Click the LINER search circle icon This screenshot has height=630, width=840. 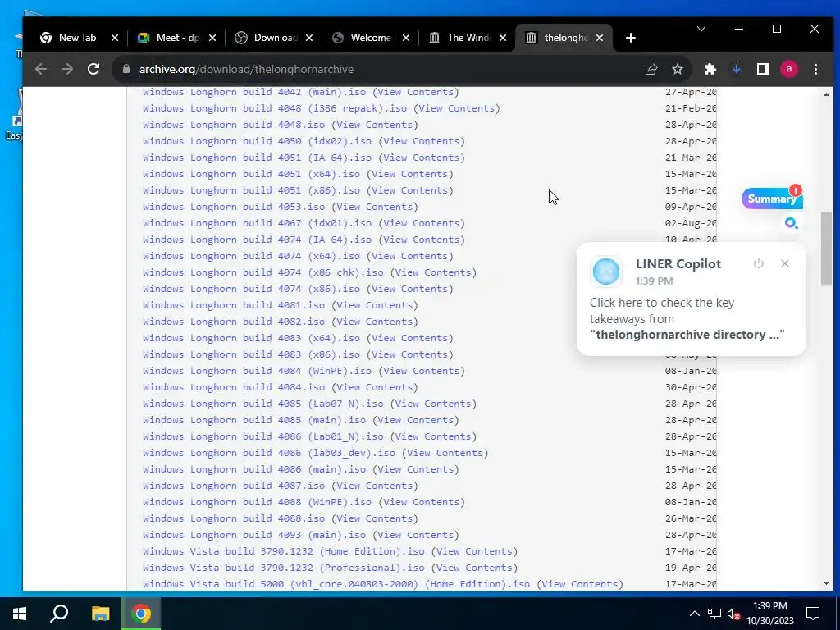pos(791,223)
